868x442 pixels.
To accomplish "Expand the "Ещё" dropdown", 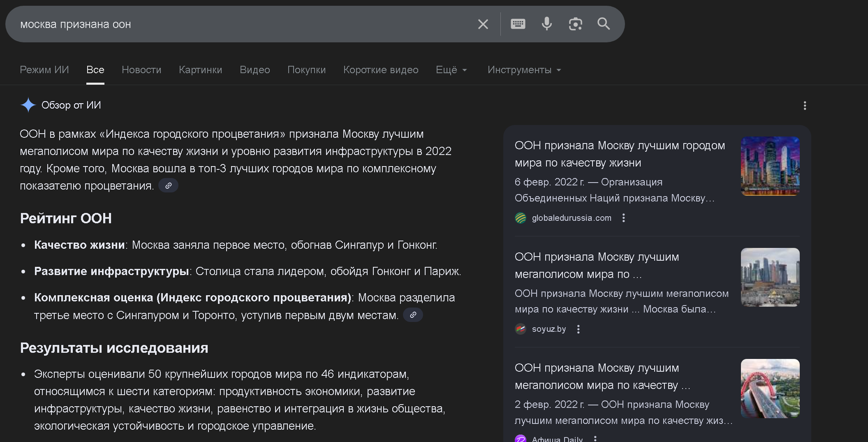I will click(x=451, y=70).
